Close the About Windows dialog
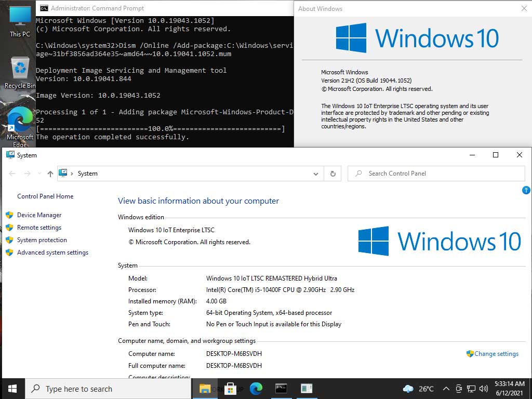Image resolution: width=532 pixels, height=399 pixels. [524, 8]
